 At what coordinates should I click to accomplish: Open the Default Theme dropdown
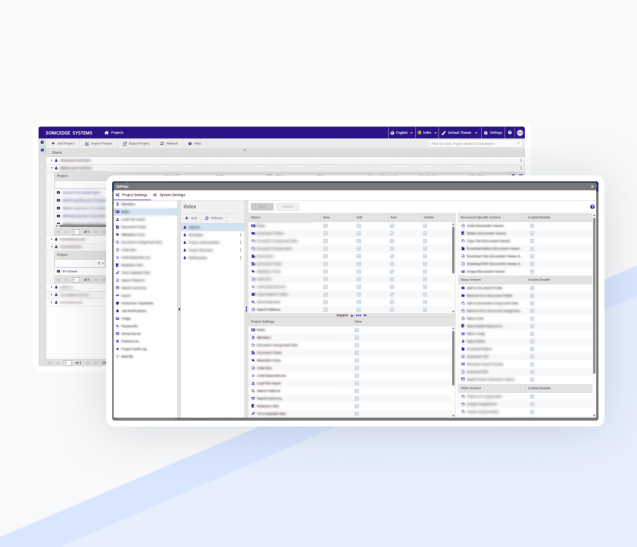[458, 132]
